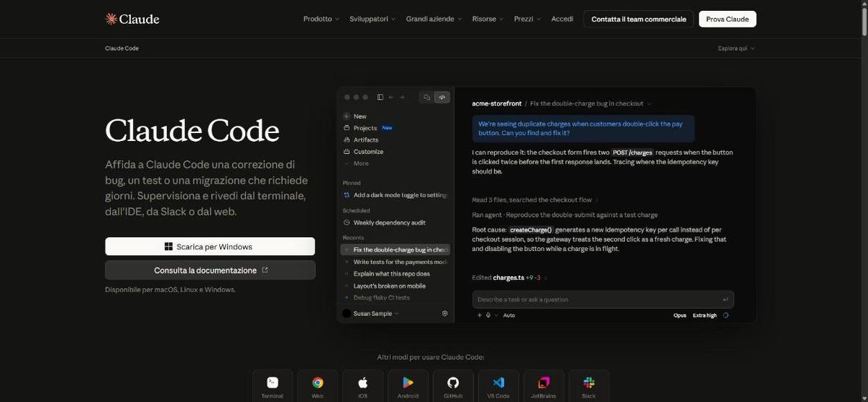The image size is (868, 402).
Task: Switch to chat mode icon in preview
Action: pyautogui.click(x=427, y=97)
